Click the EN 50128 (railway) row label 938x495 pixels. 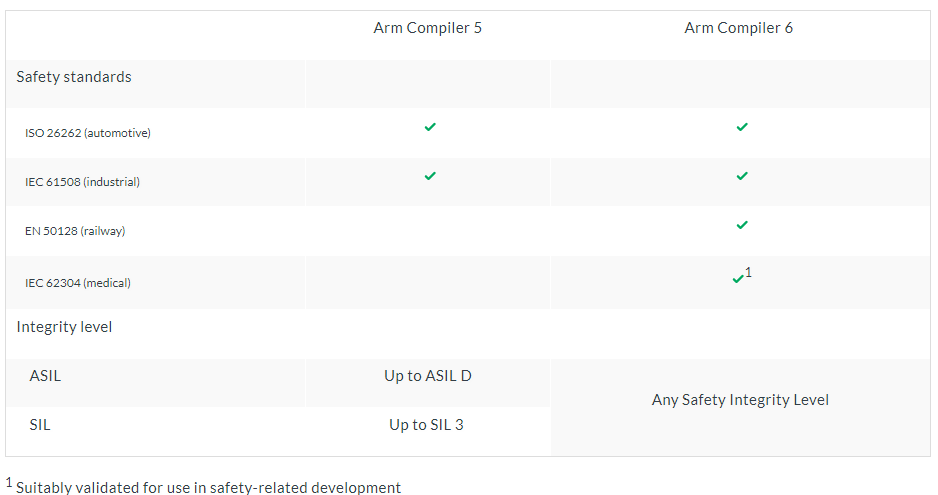(x=75, y=231)
